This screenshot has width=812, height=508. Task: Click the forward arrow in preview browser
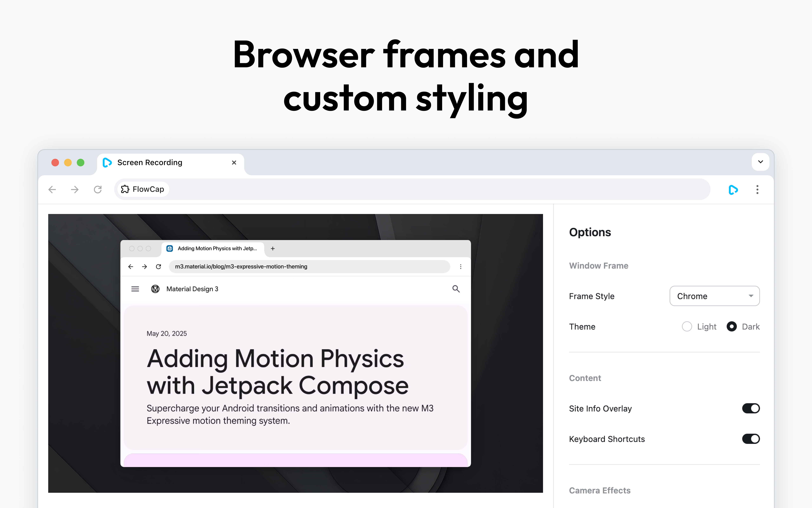tap(145, 266)
